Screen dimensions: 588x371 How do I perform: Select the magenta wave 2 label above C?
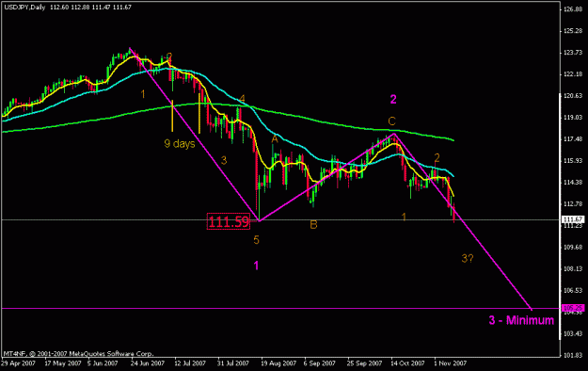(x=393, y=99)
